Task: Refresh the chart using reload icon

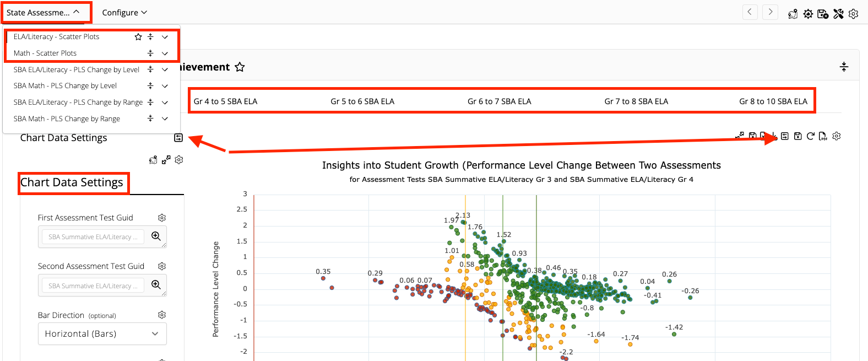Action: (810, 136)
